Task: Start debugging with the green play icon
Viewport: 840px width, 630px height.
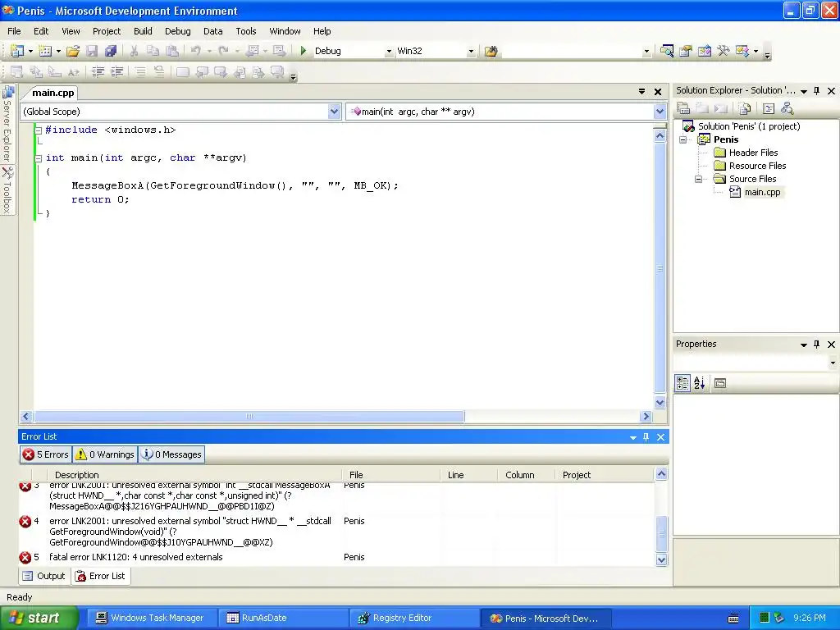Action: click(304, 51)
